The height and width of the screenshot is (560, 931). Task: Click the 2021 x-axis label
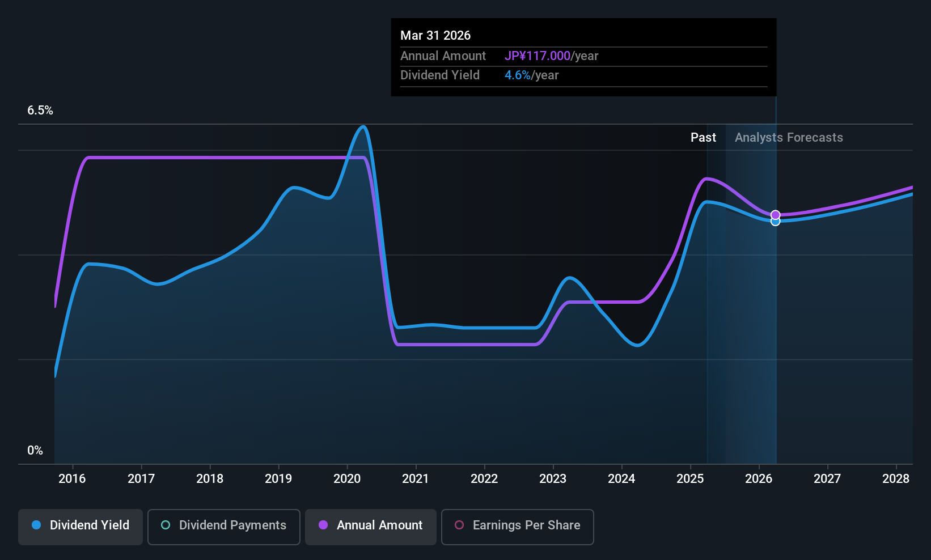point(416,479)
